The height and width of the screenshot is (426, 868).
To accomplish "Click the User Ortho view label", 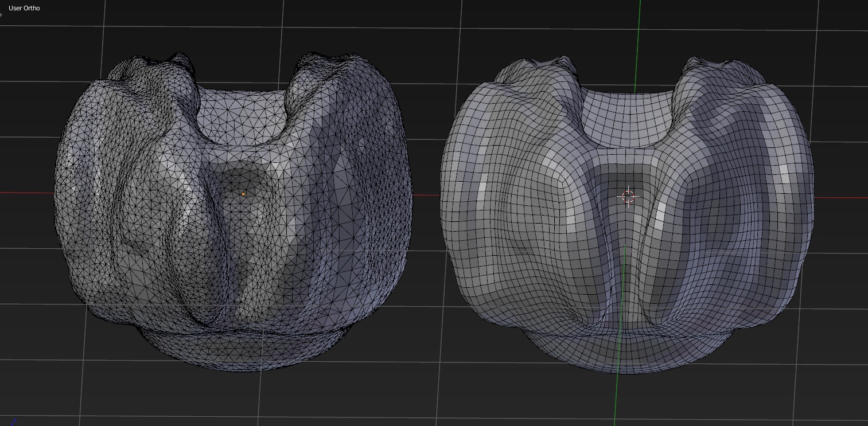I will point(23,8).
